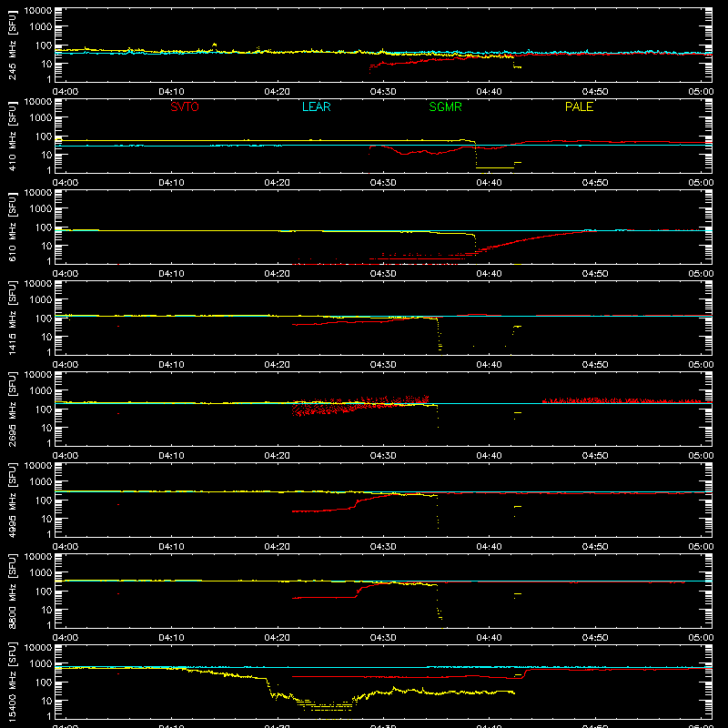This screenshot has width=728, height=728.
Task: Click the 04:30 tick under the 1415 MHz panel
Action: (x=383, y=365)
